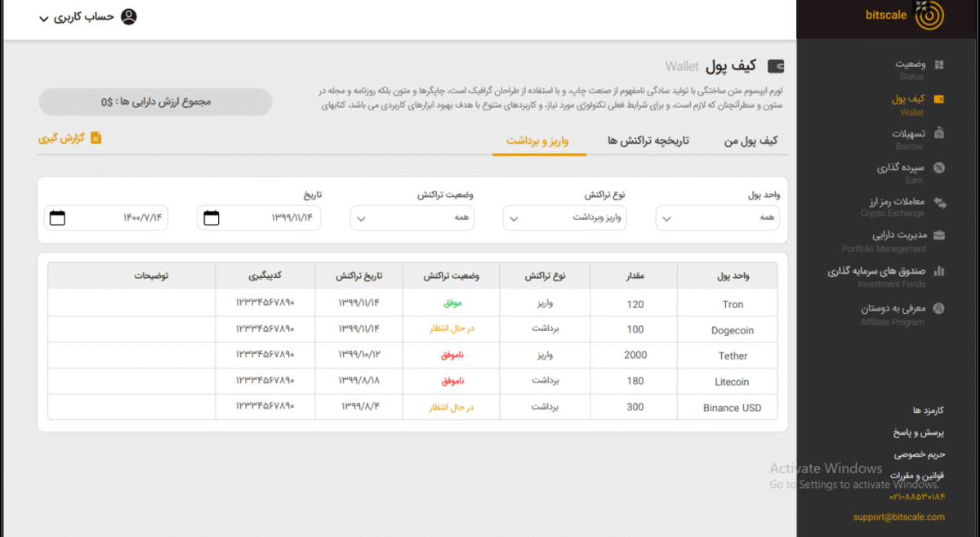Open the Investment Funds chart icon
Screen dimensions: 980x537
(x=938, y=271)
